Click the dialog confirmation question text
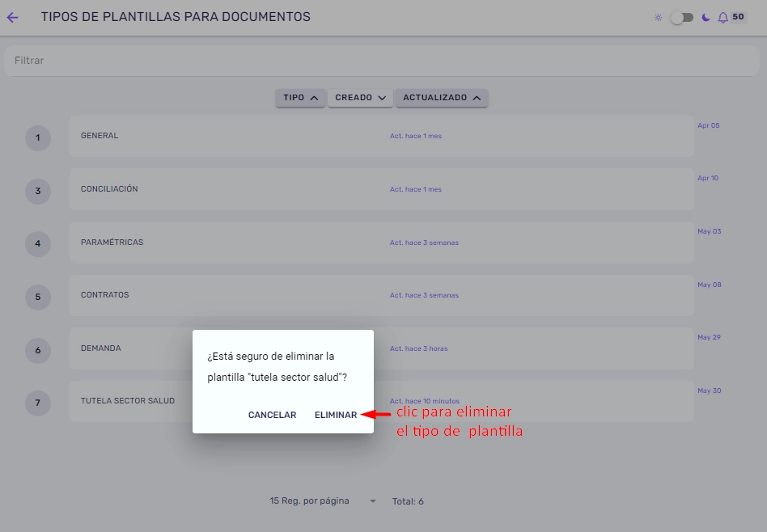The image size is (767, 532). (x=277, y=367)
